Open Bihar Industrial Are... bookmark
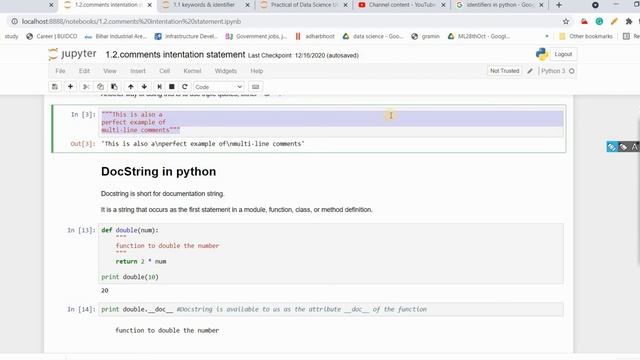Image resolution: width=640 pixels, height=360 pixels. coord(116,36)
